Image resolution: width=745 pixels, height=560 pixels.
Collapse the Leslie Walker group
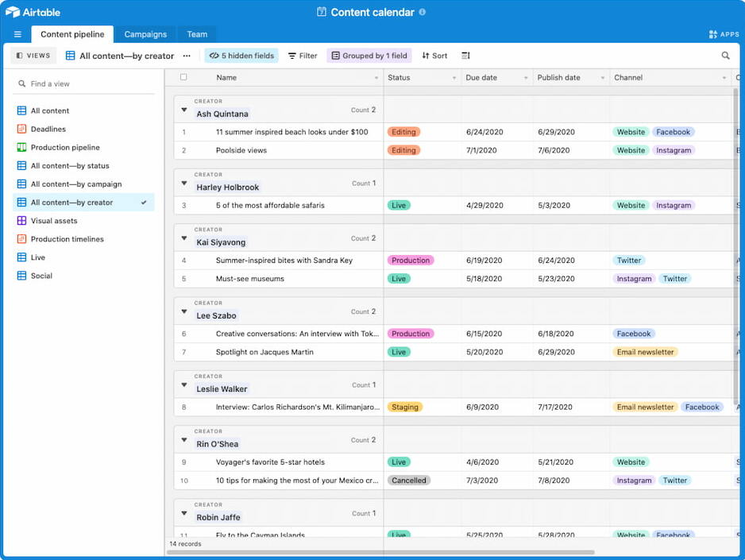click(x=185, y=384)
